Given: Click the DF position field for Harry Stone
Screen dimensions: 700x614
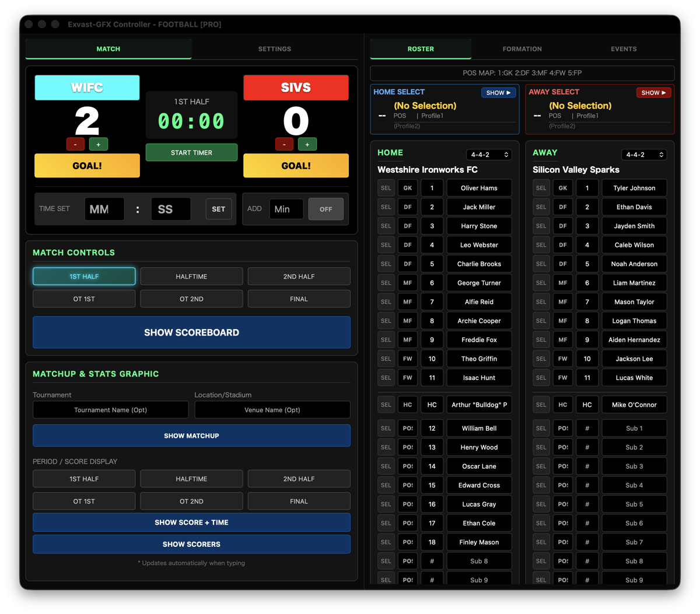Looking at the screenshot, I should point(407,226).
